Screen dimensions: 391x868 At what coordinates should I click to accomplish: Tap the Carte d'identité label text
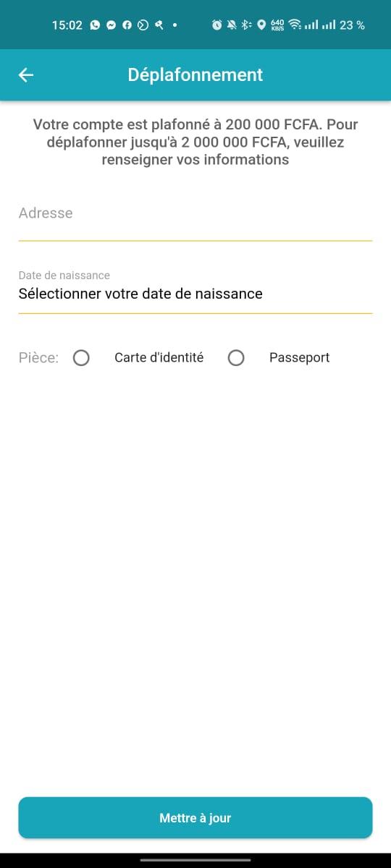pyautogui.click(x=159, y=357)
